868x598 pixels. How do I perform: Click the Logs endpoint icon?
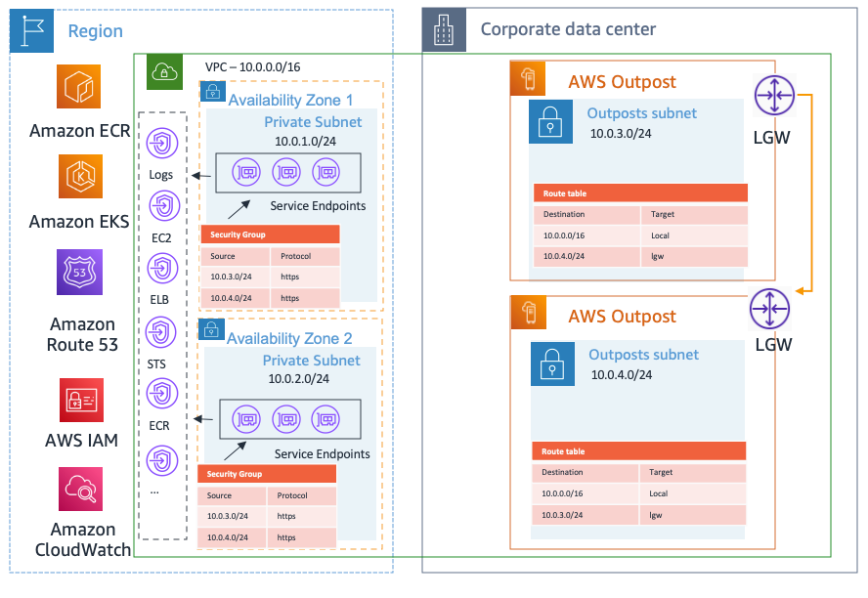pyautogui.click(x=162, y=143)
